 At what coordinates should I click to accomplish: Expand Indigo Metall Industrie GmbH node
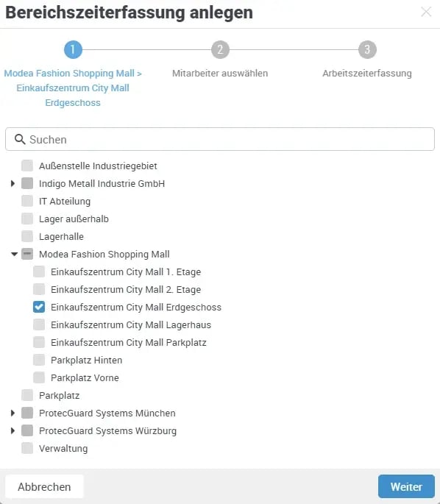[13, 183]
